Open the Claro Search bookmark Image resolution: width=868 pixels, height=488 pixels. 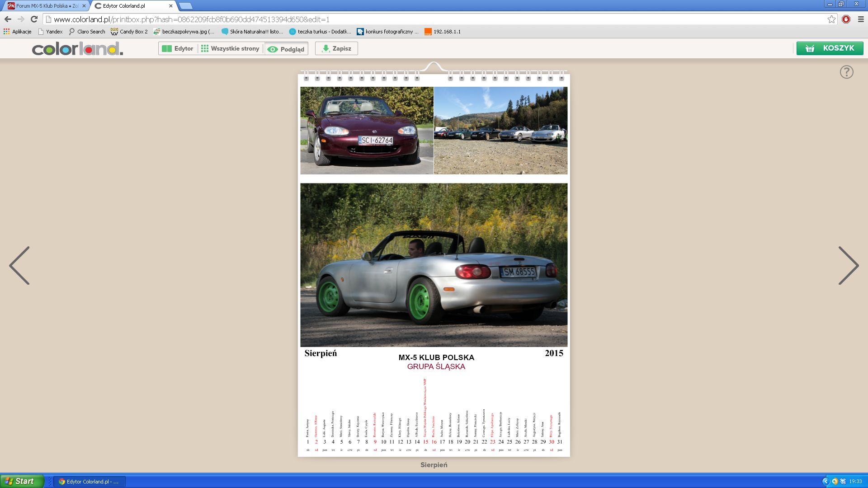[87, 32]
